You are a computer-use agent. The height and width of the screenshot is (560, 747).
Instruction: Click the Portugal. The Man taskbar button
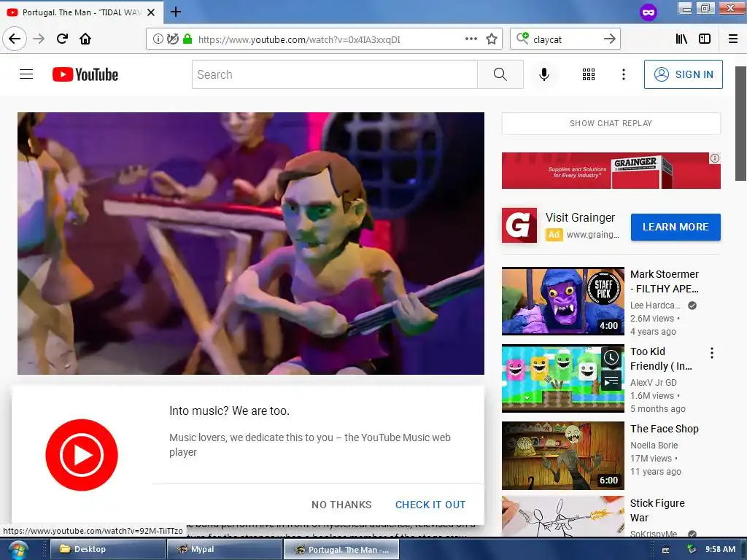(x=341, y=550)
